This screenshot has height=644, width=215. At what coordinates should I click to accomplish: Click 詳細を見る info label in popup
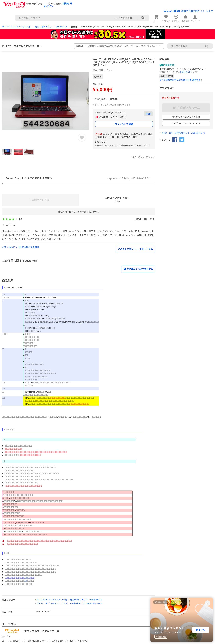click(x=160, y=602)
